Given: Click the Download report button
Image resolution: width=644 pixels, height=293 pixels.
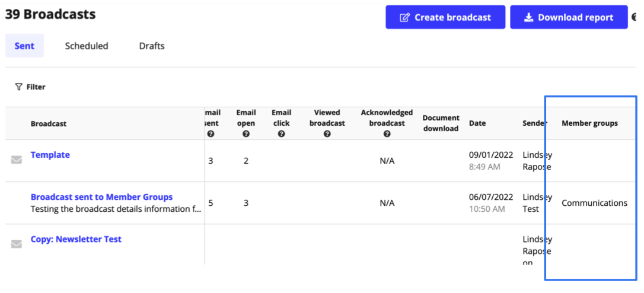Looking at the screenshot, I should tap(569, 17).
